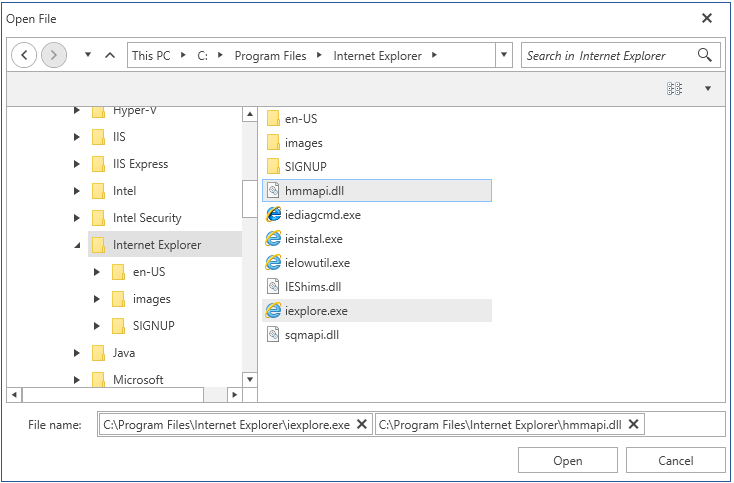
Task: Click ieinstal.exe icon
Action: (273, 239)
